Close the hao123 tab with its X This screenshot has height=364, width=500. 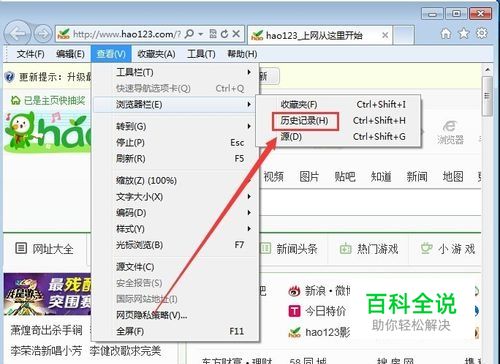pyautogui.click(x=385, y=35)
